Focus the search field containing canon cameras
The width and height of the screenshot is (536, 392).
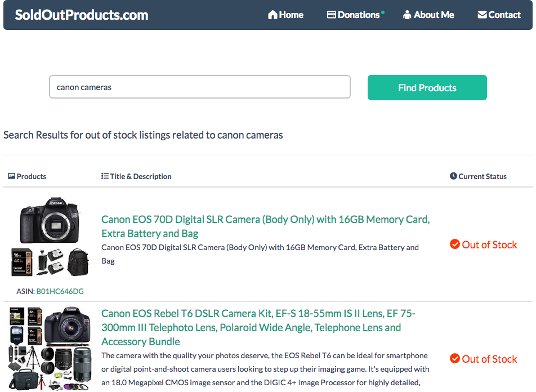pyautogui.click(x=200, y=87)
